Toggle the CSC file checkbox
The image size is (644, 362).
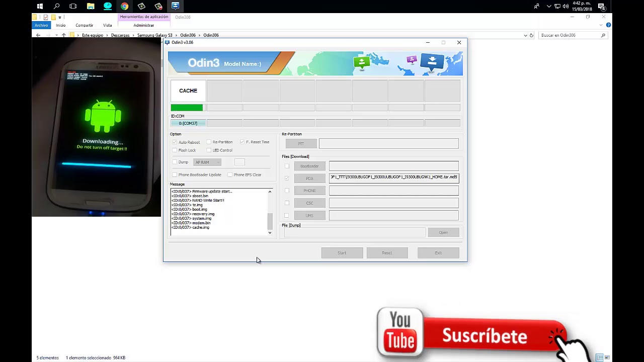click(x=287, y=203)
